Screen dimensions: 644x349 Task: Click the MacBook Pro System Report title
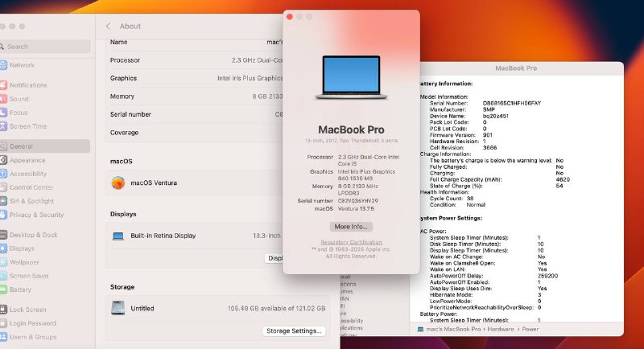coord(516,68)
